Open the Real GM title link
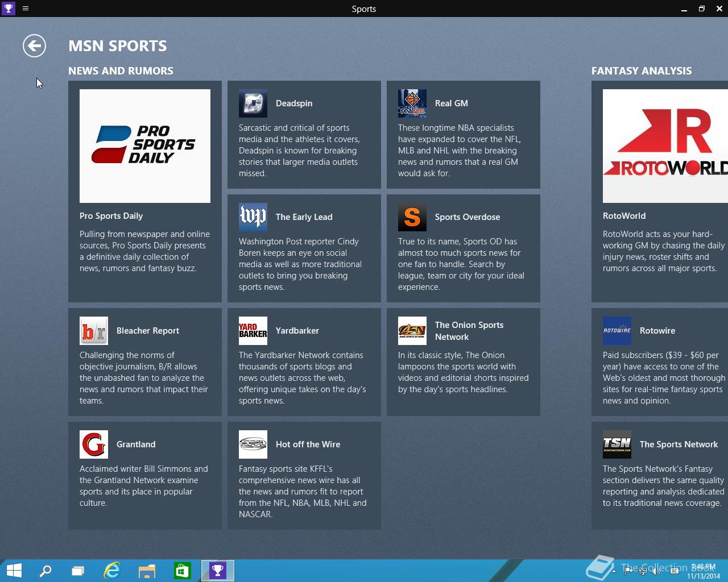Image resolution: width=728 pixels, height=582 pixels. [x=452, y=103]
